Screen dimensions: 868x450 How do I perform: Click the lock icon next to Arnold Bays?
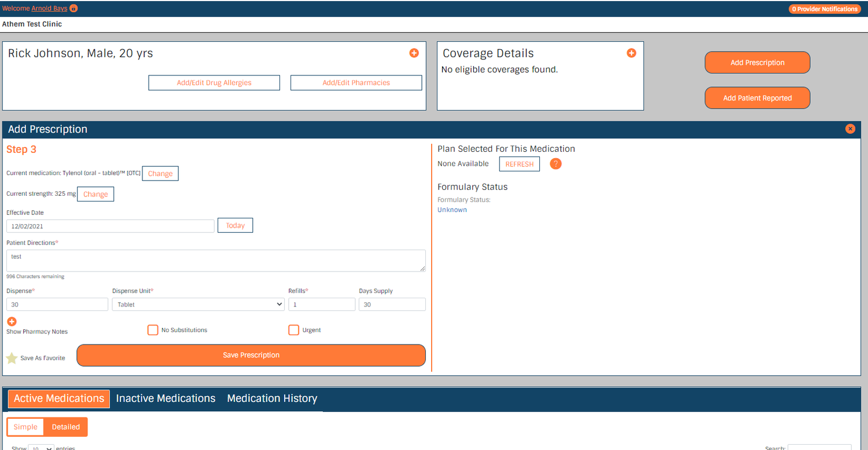click(x=73, y=9)
